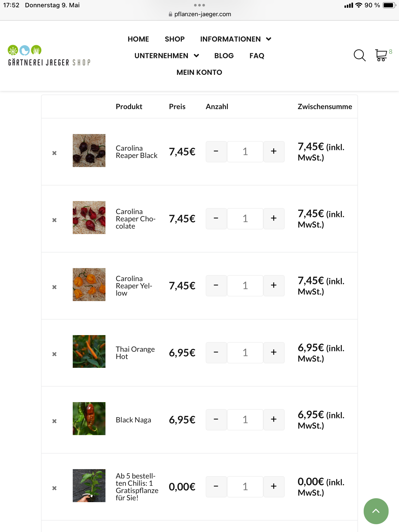Open the search magnifier icon

[360, 55]
